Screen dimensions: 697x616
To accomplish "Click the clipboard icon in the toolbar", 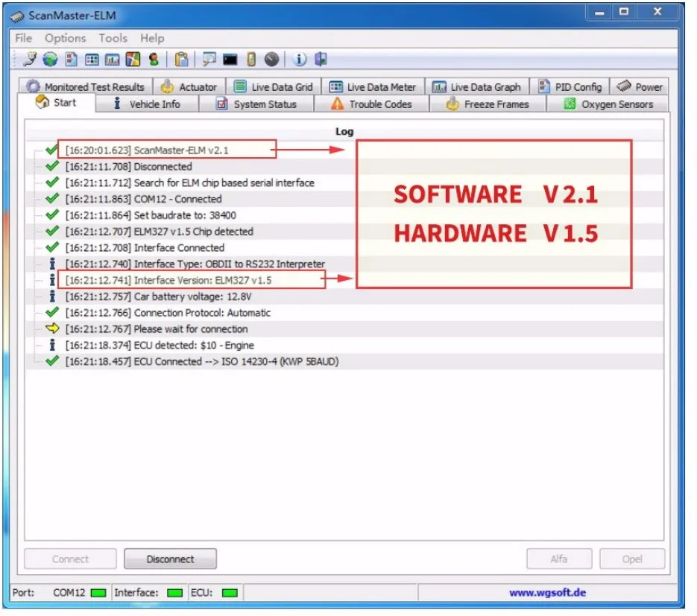I will [181, 59].
